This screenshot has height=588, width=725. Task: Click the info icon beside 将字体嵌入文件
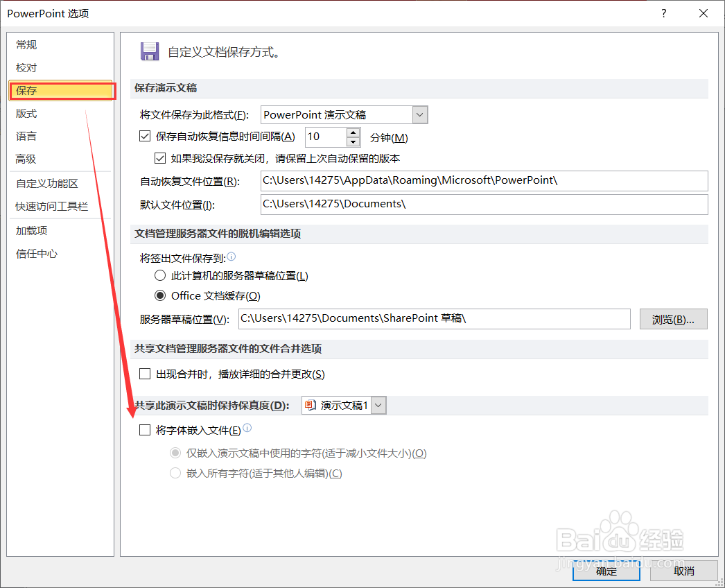point(247,428)
